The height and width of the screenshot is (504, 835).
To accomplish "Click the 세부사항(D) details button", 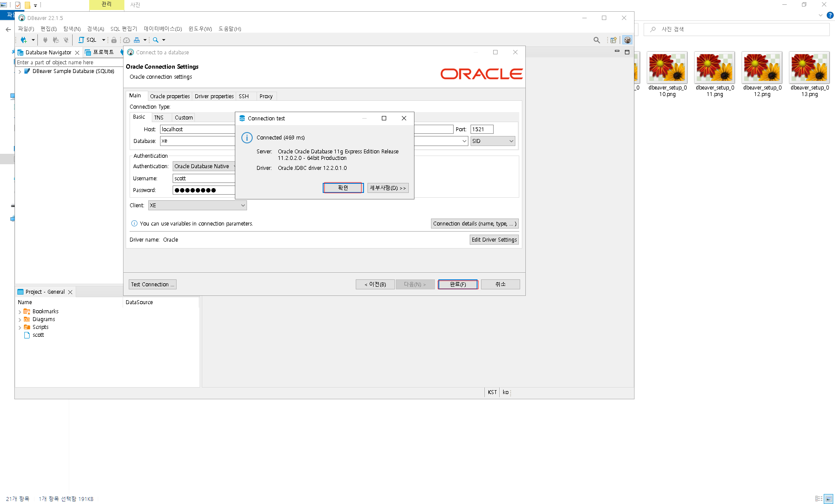I will click(x=387, y=188).
